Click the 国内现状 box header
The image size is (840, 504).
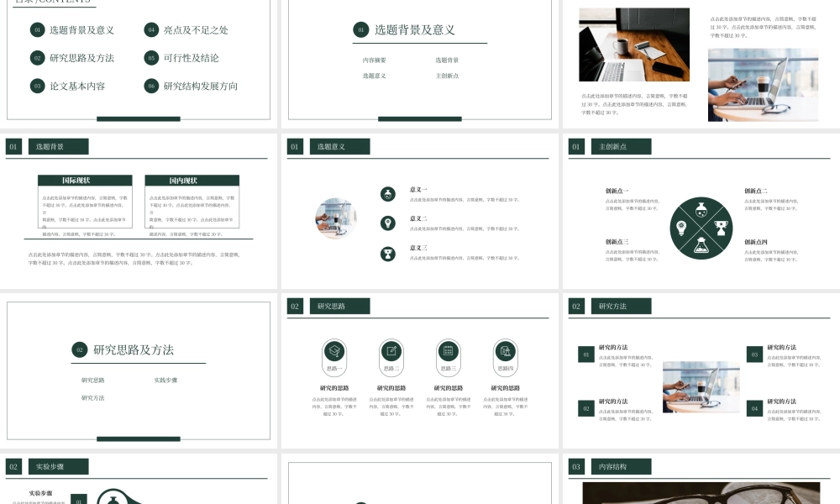pos(192,181)
